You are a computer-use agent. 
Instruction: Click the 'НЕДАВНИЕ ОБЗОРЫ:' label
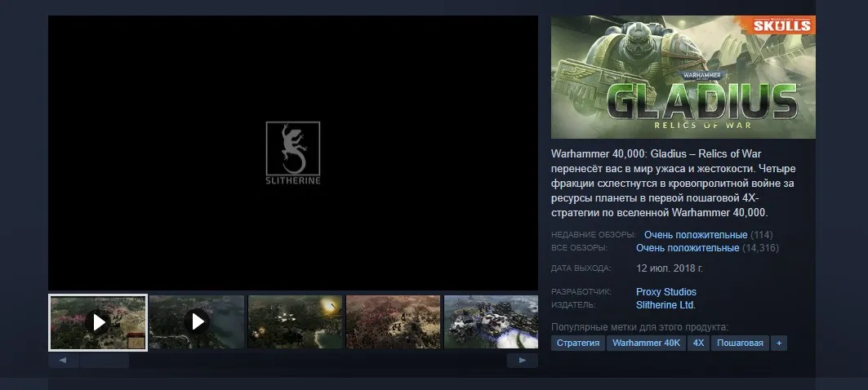[594, 235]
